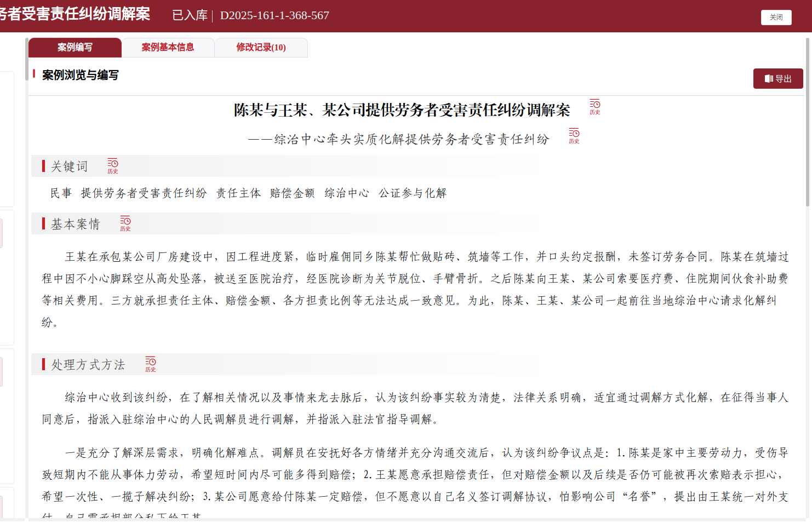Click the narrow left panel scrollbar thumb

click(26, 59)
